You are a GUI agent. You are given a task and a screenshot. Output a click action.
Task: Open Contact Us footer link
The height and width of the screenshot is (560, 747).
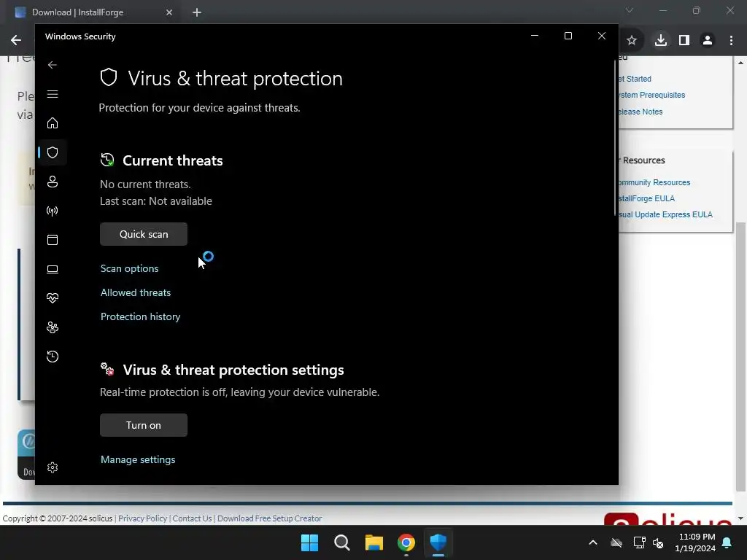pyautogui.click(x=192, y=518)
